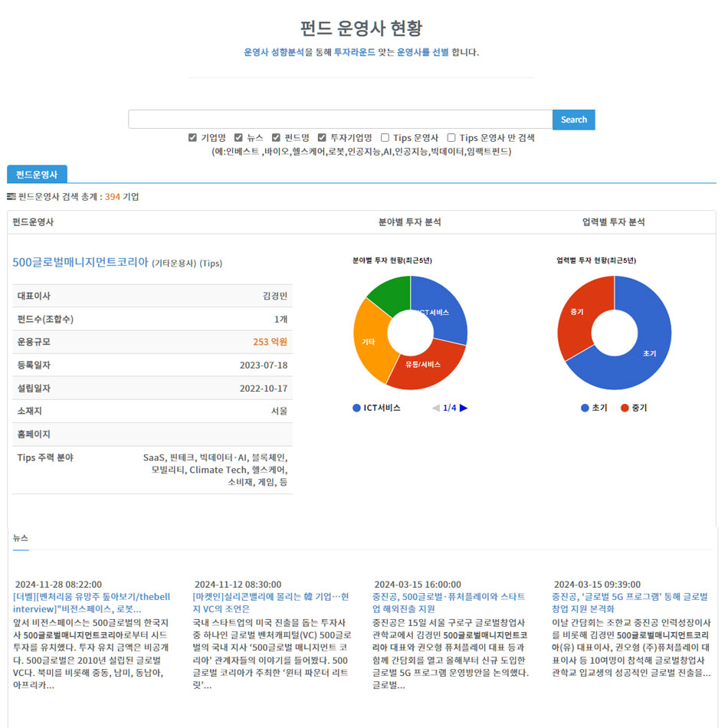The height and width of the screenshot is (728, 728).
Task: Enable the Tips 운영사 만 검색 checkbox
Action: [451, 137]
